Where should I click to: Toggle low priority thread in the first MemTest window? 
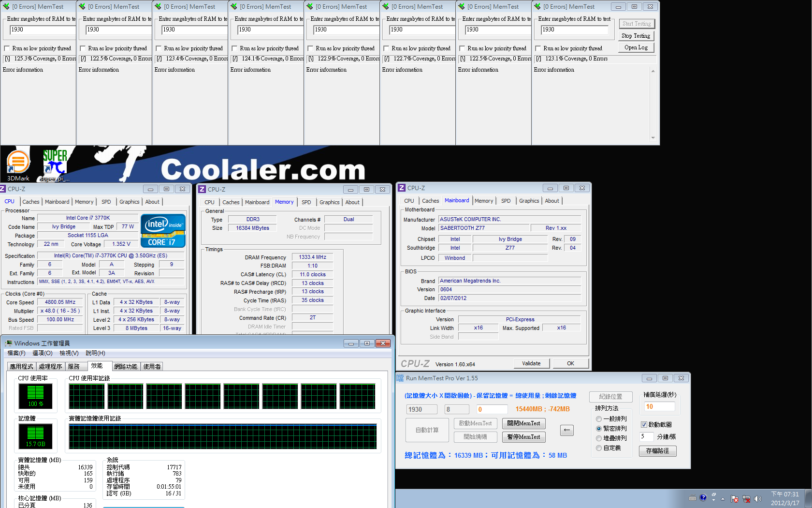pos(7,48)
